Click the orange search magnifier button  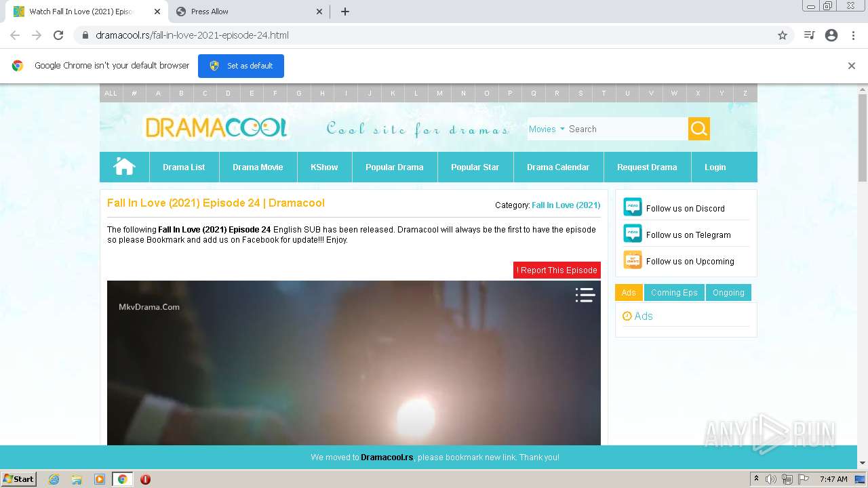(x=699, y=129)
